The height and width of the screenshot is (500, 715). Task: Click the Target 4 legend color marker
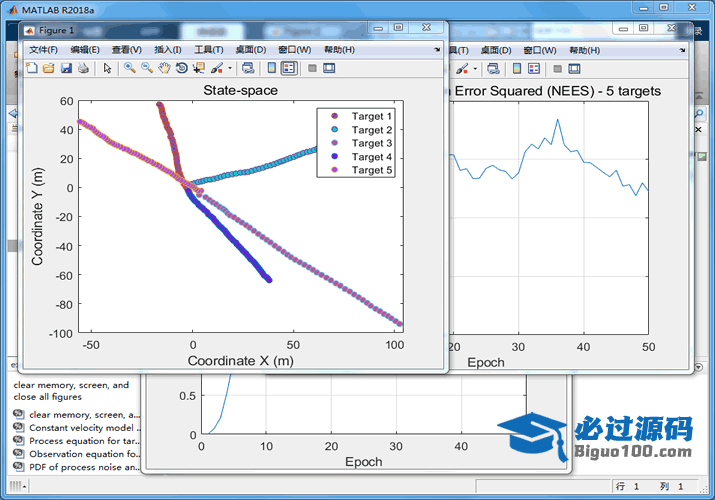[x=335, y=157]
